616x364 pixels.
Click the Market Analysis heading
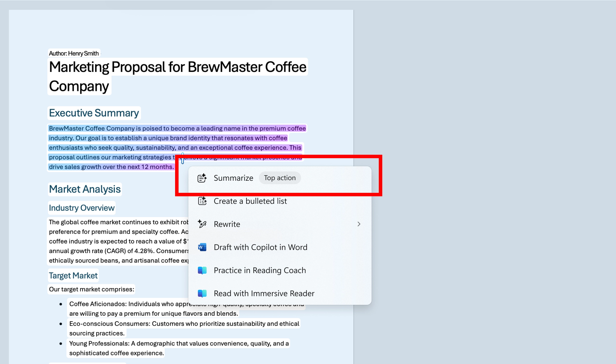[x=85, y=189]
